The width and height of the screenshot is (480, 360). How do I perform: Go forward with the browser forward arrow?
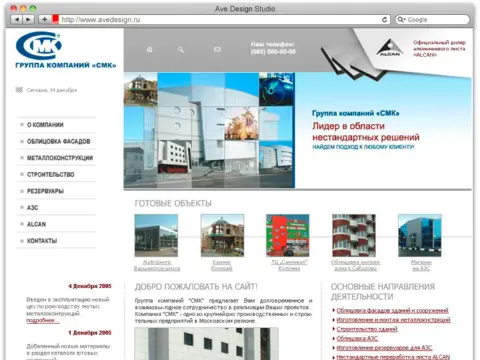[x=28, y=19]
